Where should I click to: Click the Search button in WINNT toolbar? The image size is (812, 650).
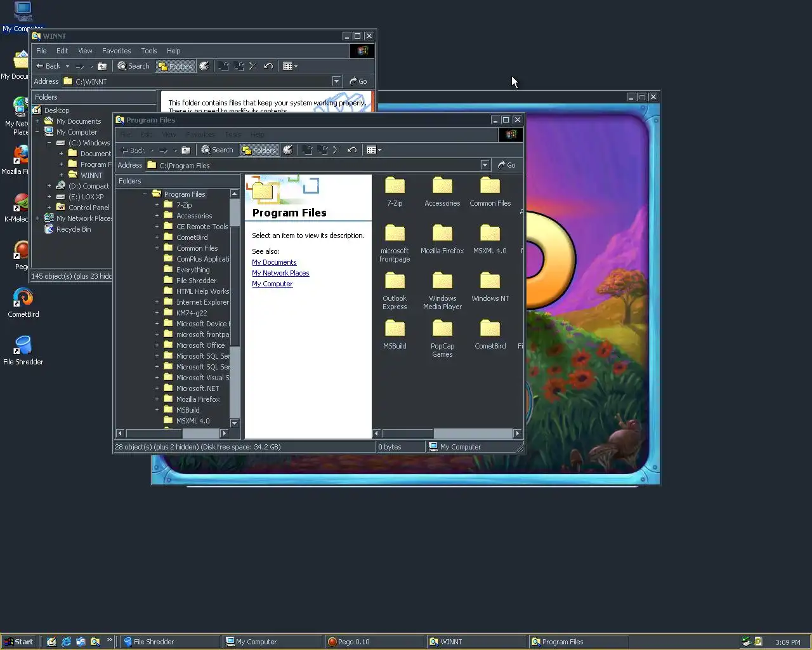tap(133, 66)
